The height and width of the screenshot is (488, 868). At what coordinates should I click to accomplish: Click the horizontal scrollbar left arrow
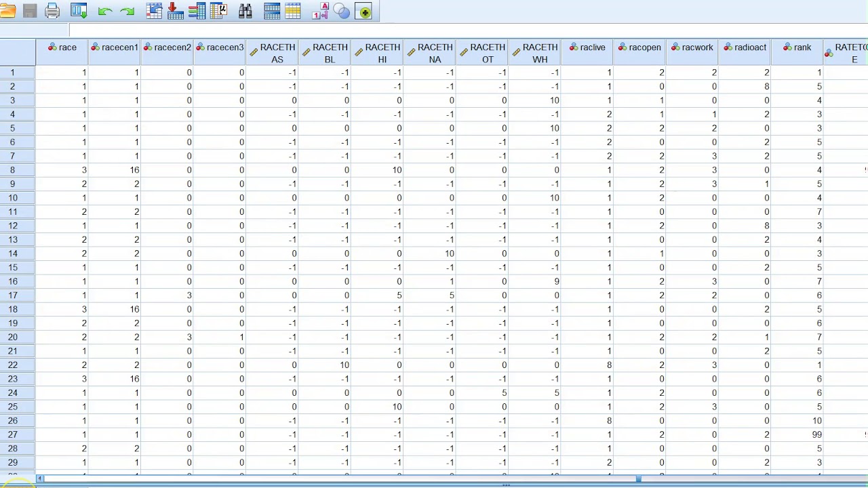(40, 479)
